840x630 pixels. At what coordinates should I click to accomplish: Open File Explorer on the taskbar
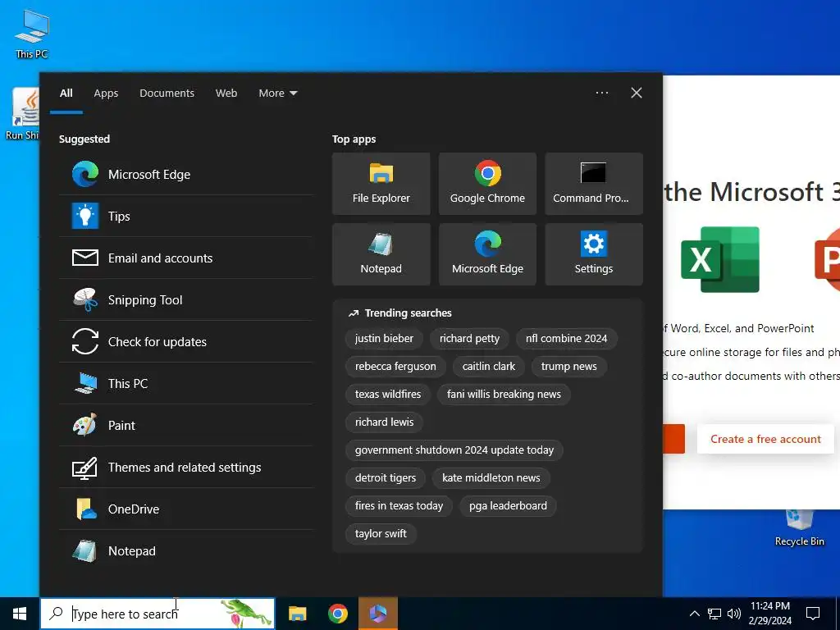coord(297,614)
